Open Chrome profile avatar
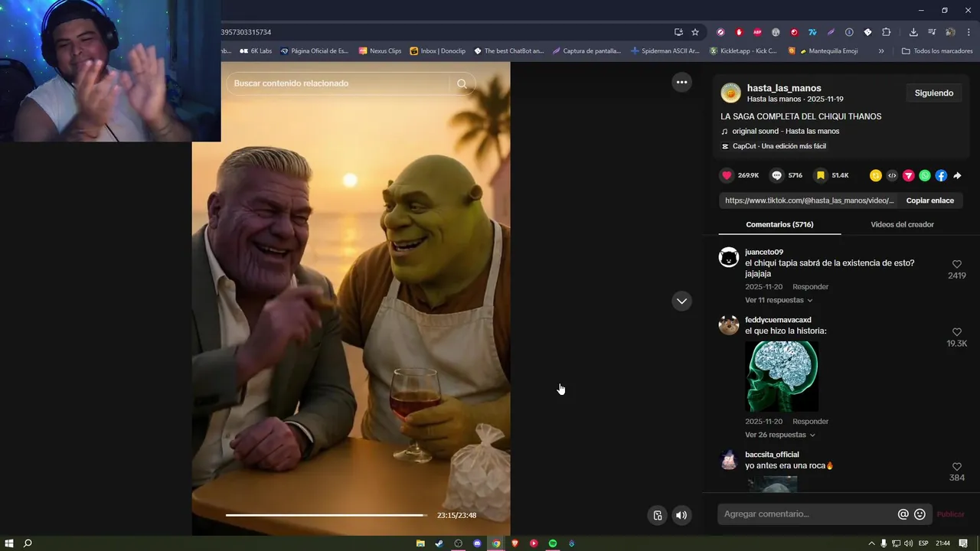The height and width of the screenshot is (551, 980). click(950, 32)
